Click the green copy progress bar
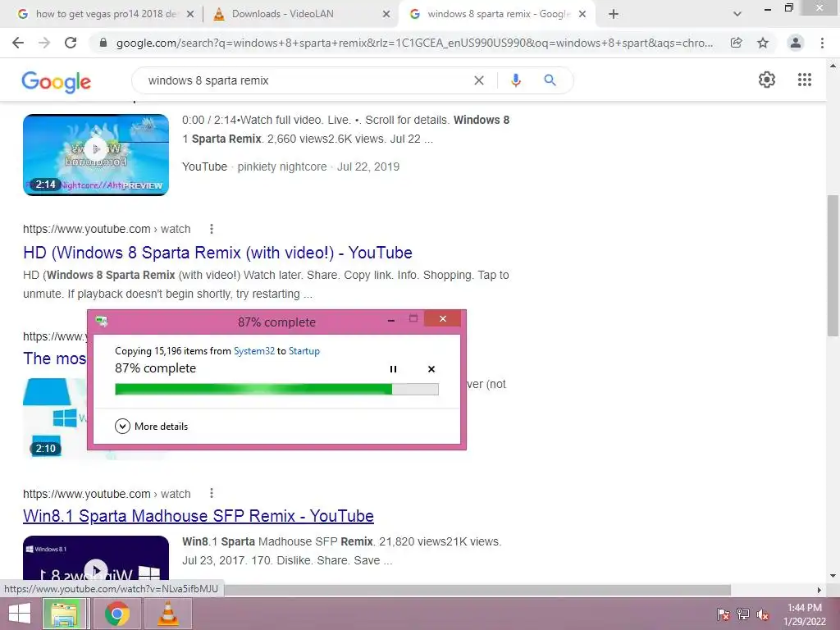840x630 pixels. 276,389
